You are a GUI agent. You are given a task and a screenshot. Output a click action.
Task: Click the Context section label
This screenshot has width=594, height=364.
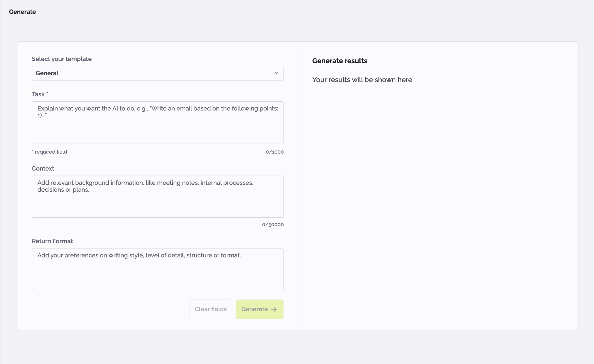(x=43, y=168)
